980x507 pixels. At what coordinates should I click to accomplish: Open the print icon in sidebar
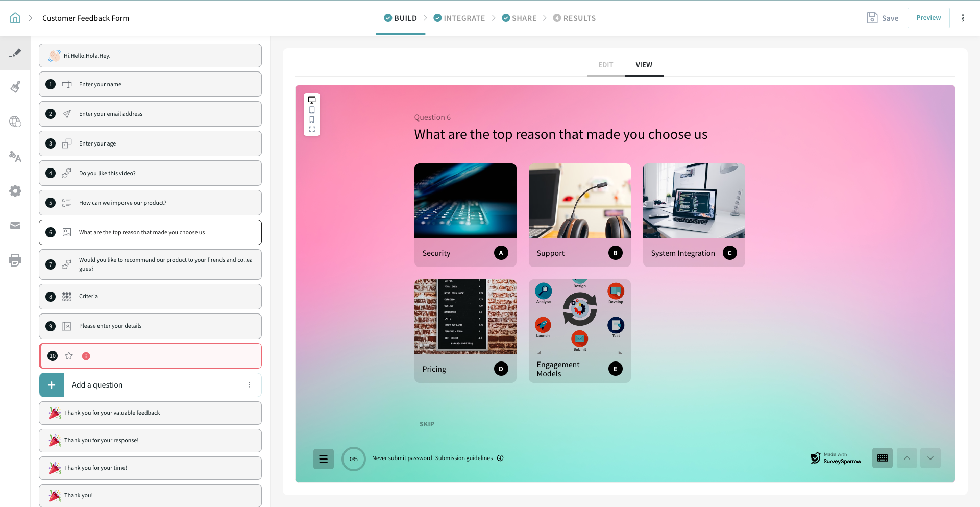(15, 260)
